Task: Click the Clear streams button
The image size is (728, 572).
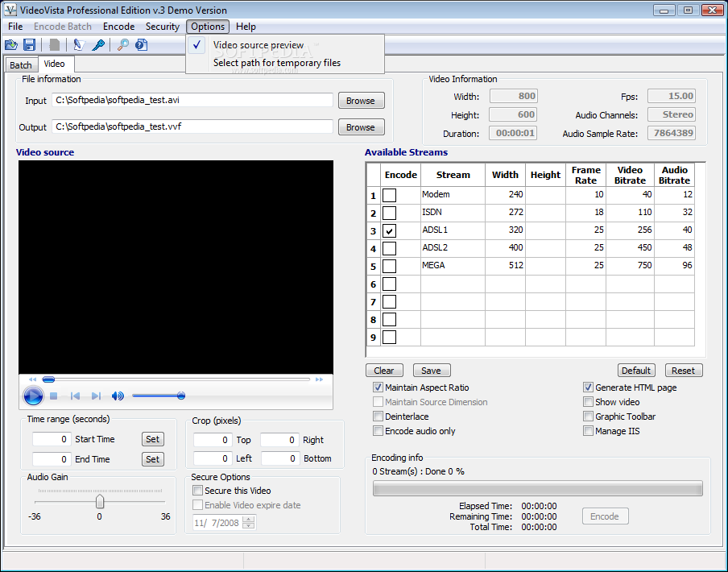Action: click(x=384, y=371)
